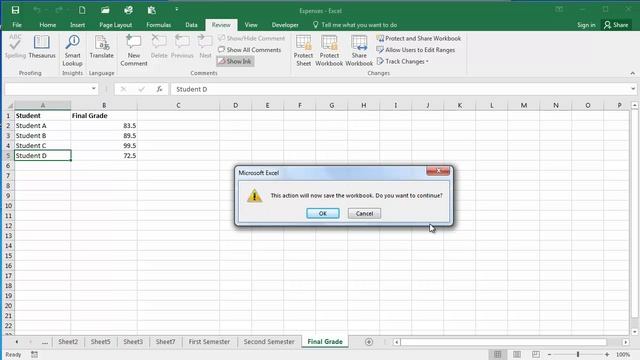Image resolution: width=640 pixels, height=360 pixels.
Task: Click Protect and Share Workbook
Action: [x=419, y=38]
